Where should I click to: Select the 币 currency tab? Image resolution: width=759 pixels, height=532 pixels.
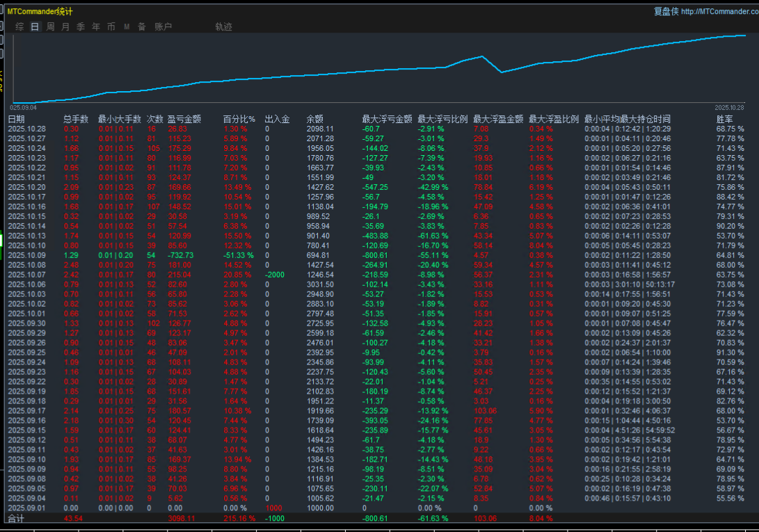tap(111, 27)
